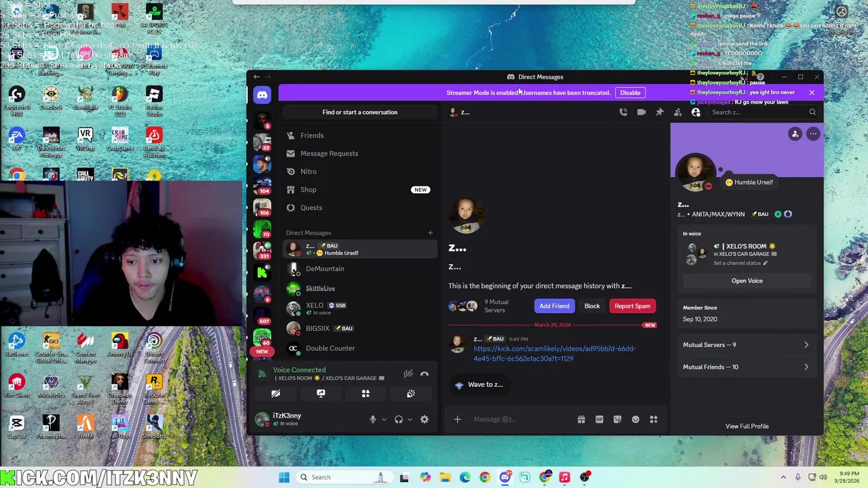Click the plus attachment icon in message bar
868x488 pixels.
click(457, 420)
